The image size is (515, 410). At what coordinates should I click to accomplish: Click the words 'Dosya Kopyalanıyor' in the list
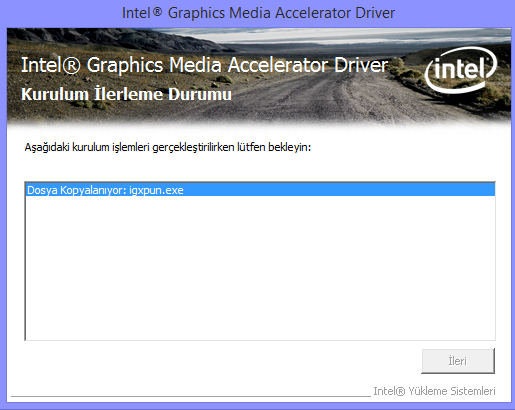click(76, 190)
